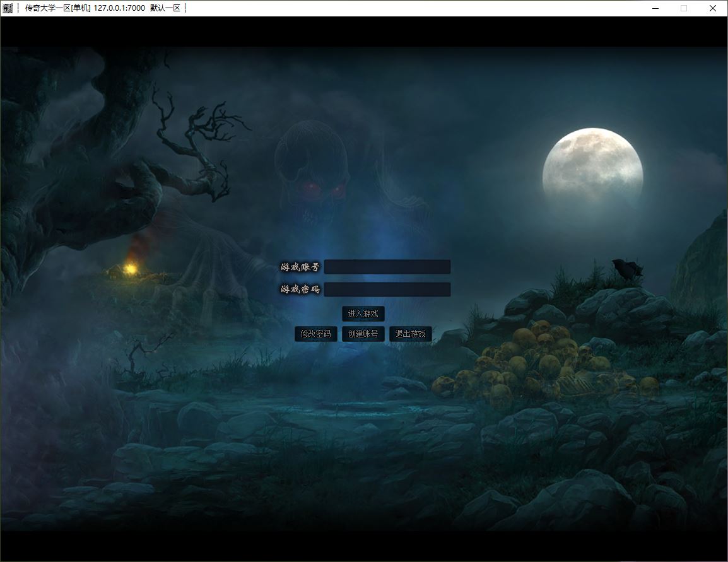Click the app icon in title bar
The image size is (728, 562).
8,8
